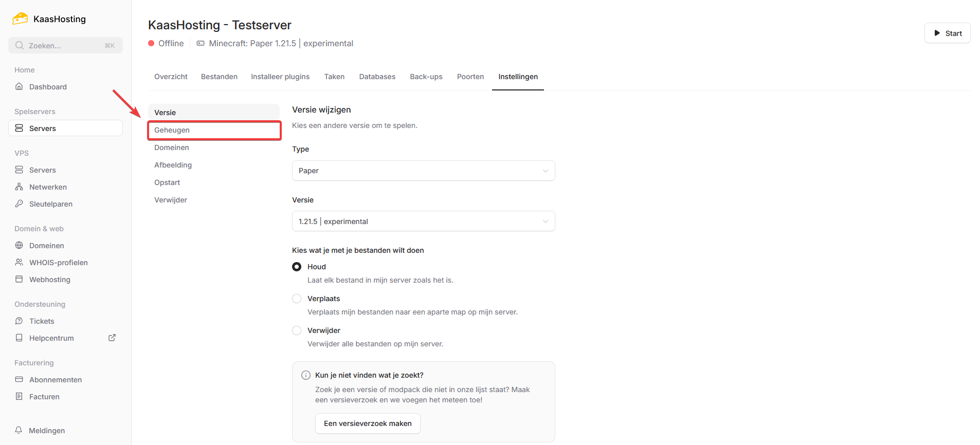Switch to the Bestanden tab
This screenshot has height=445, width=980.
pos(219,77)
